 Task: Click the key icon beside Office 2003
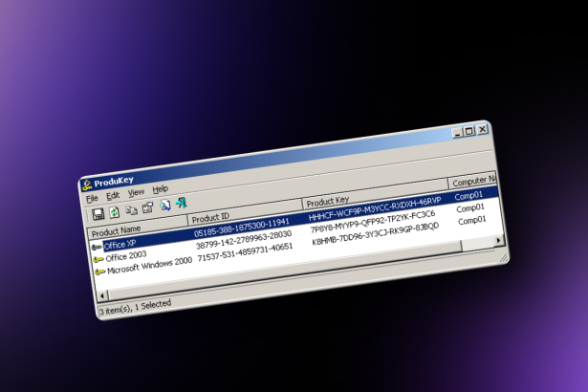click(98, 259)
